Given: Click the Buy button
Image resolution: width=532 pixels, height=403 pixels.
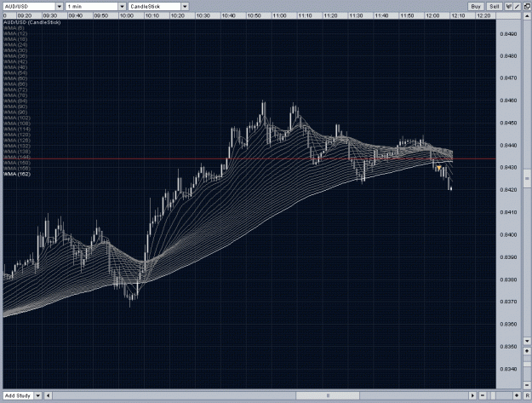Looking at the screenshot, I should pyautogui.click(x=476, y=7).
